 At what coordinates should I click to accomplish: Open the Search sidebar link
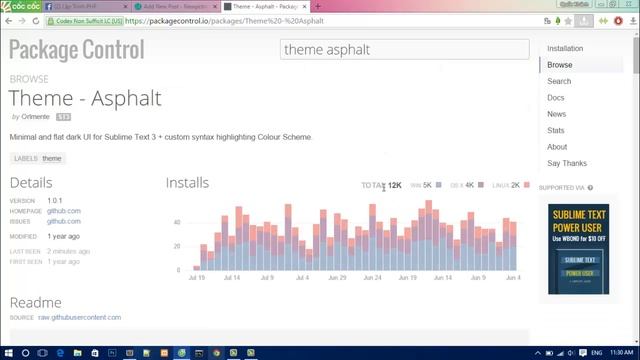pos(559,81)
